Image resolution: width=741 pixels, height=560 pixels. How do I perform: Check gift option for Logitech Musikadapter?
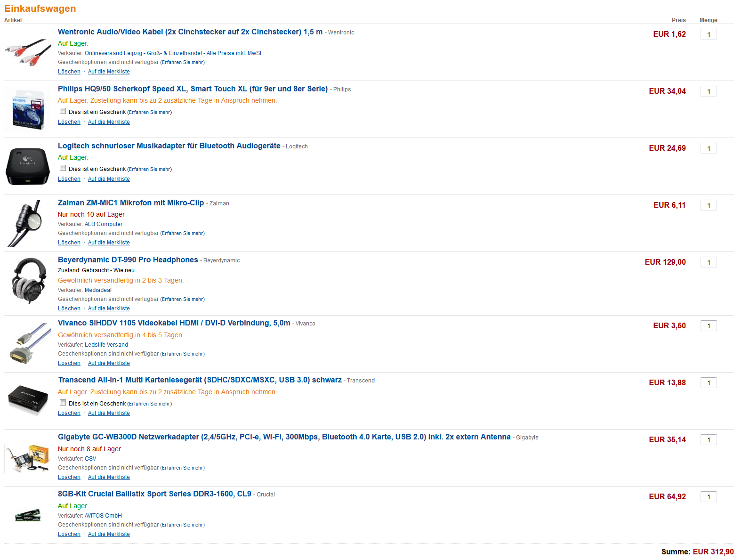pos(63,168)
